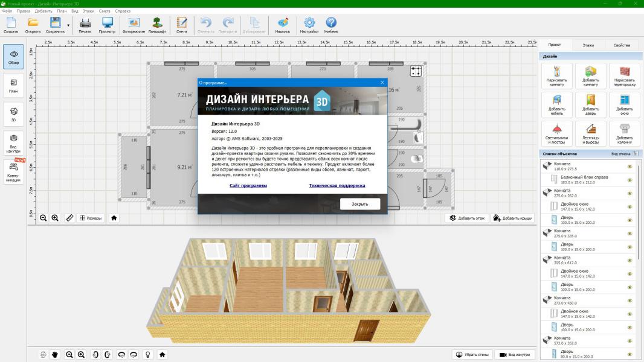
Task: Open the Этажи menu in menu bar
Action: 88,11
